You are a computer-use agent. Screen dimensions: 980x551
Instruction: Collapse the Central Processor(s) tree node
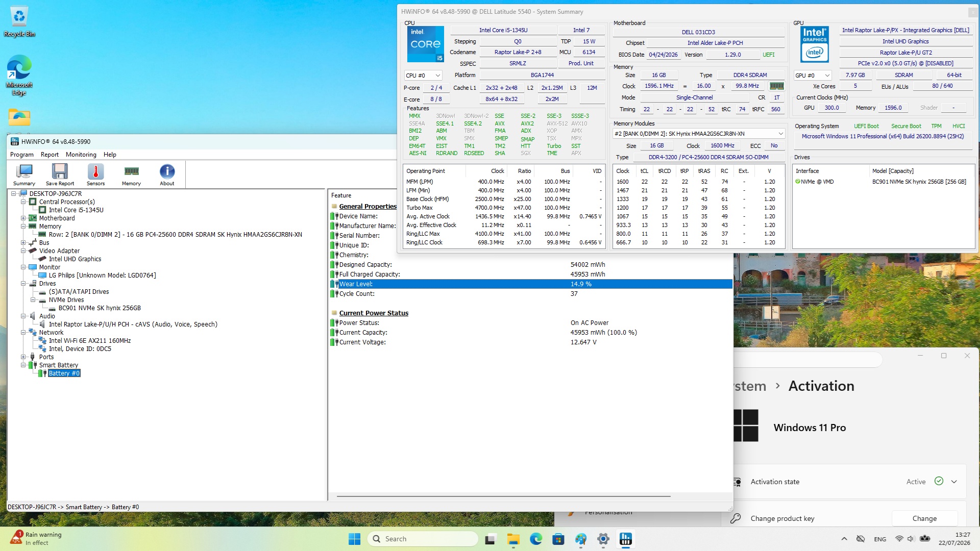23,202
